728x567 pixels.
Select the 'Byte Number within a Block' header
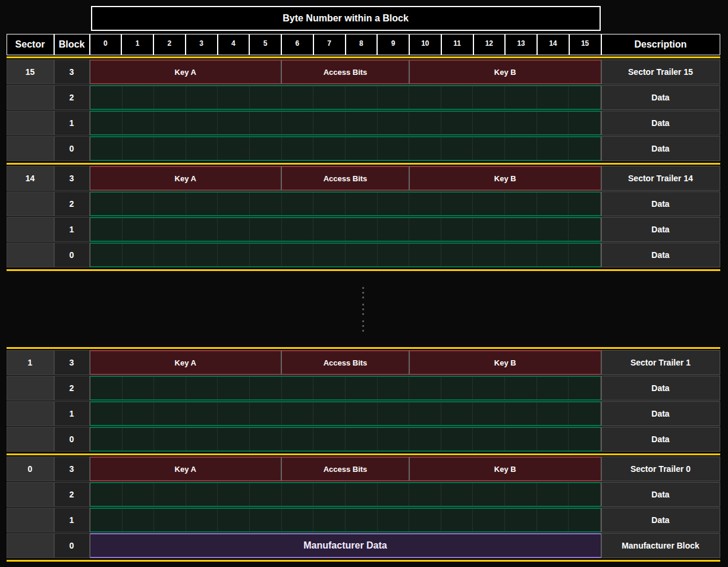pos(345,18)
